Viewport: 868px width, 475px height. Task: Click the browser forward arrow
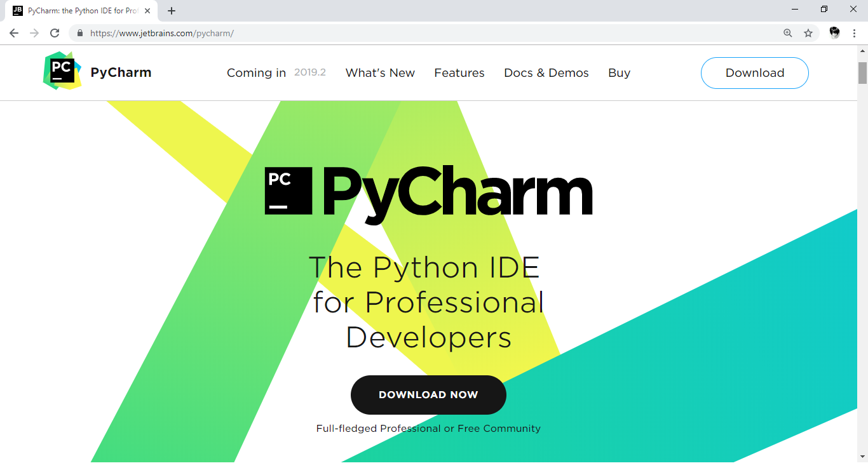pyautogui.click(x=34, y=33)
